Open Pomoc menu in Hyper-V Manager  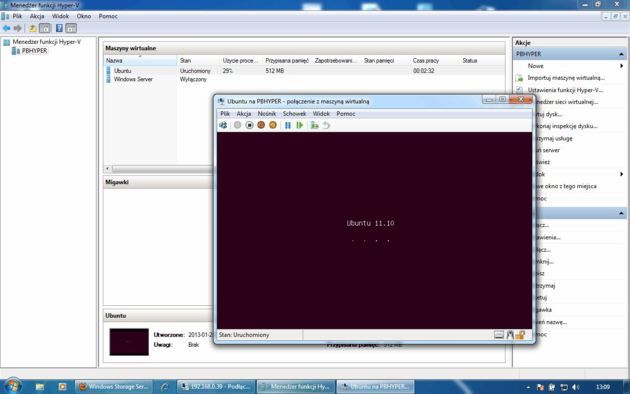pos(108,16)
